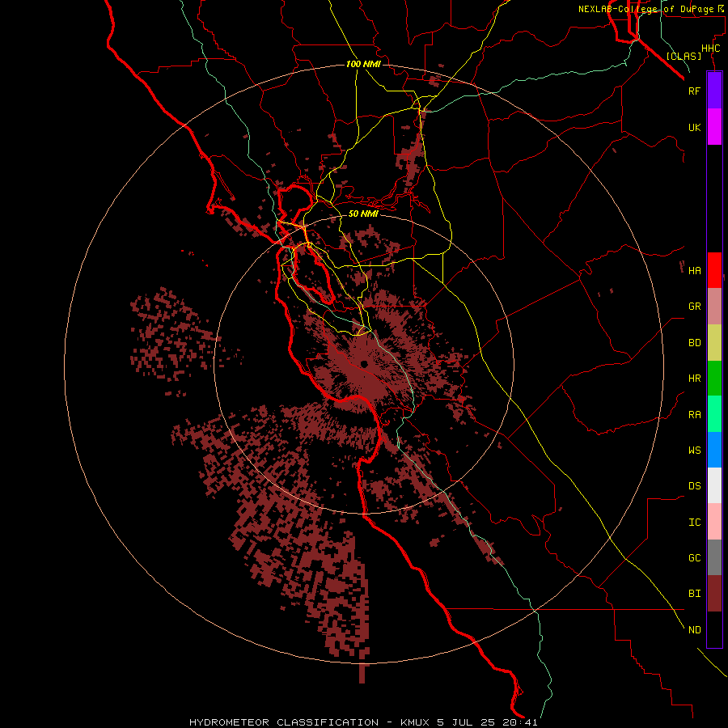
Task: Click the black ND no data swatch
Action: point(714,629)
